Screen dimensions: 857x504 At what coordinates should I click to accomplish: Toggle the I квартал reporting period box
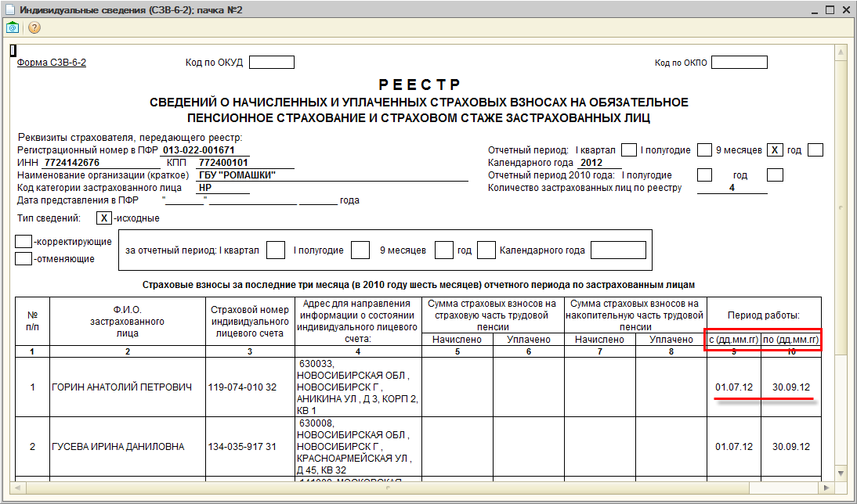click(629, 149)
